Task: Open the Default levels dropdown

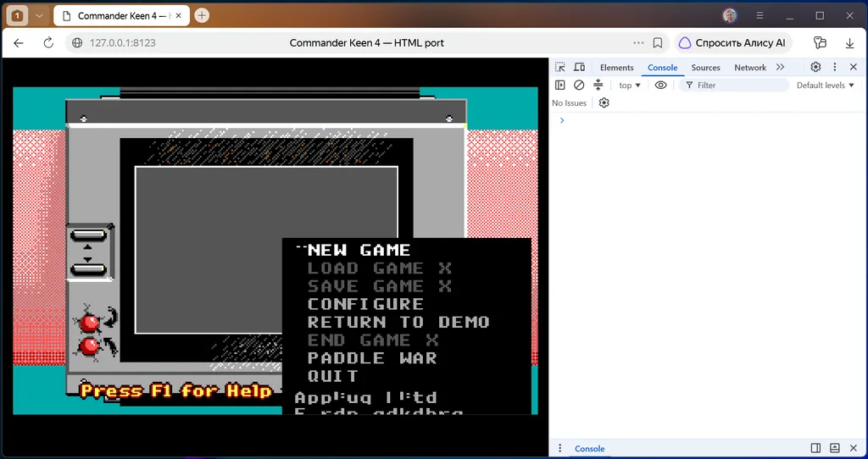Action: pyautogui.click(x=826, y=86)
